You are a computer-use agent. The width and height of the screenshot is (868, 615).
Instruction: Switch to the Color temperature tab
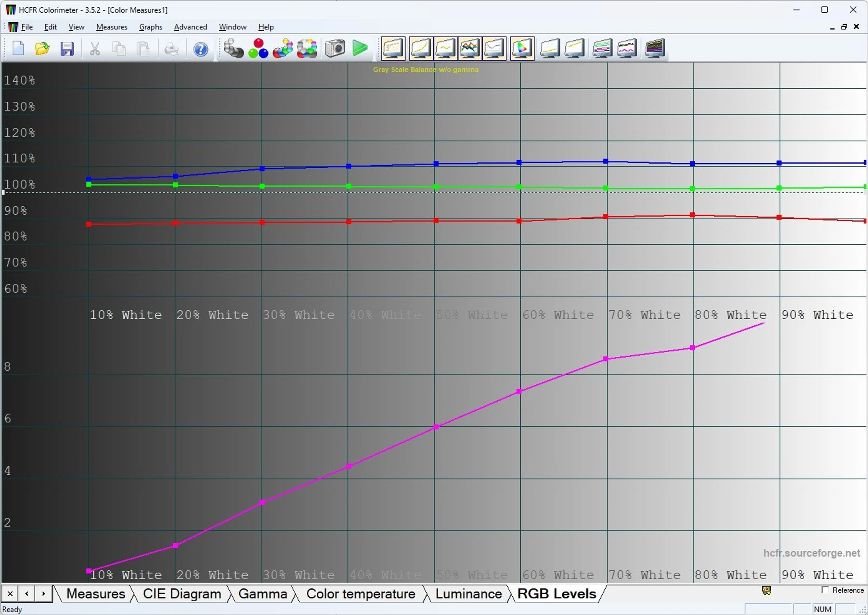click(x=360, y=594)
